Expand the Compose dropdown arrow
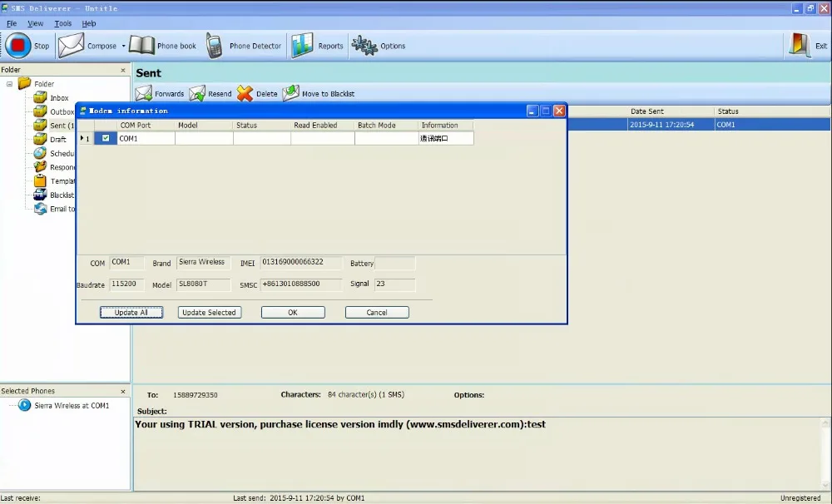 tap(124, 47)
